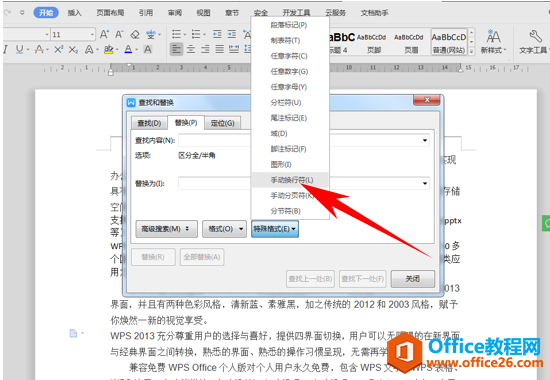550x380 pixels.
Task: Open the Format (格式) dropdown button
Action: 224,229
